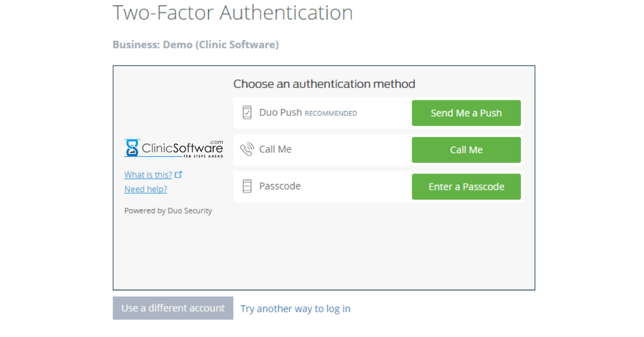Click the Business: Demo (Clinic Software) text
Image resolution: width=644 pixels, height=337 pixels.
pos(195,45)
